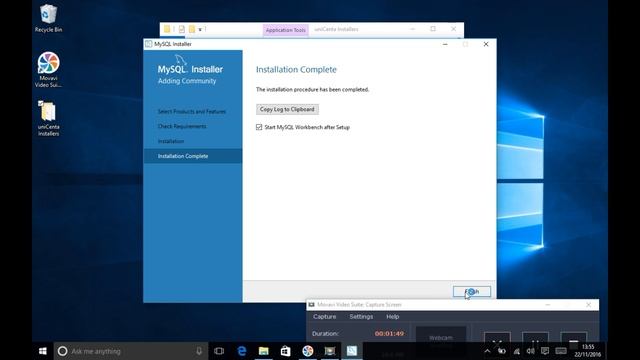The height and width of the screenshot is (360, 640).
Task: Open Task View from taskbar
Action: pyautogui.click(x=219, y=351)
